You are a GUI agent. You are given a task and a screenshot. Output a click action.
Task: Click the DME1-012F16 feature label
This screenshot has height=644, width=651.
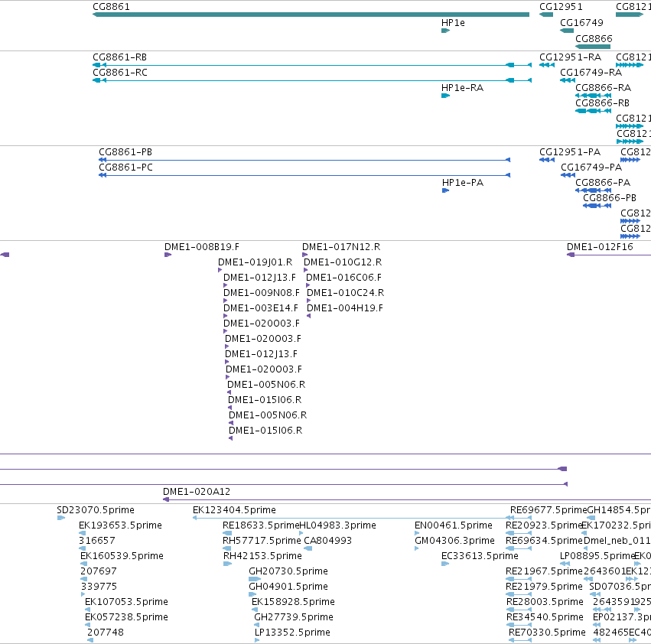tap(600, 246)
